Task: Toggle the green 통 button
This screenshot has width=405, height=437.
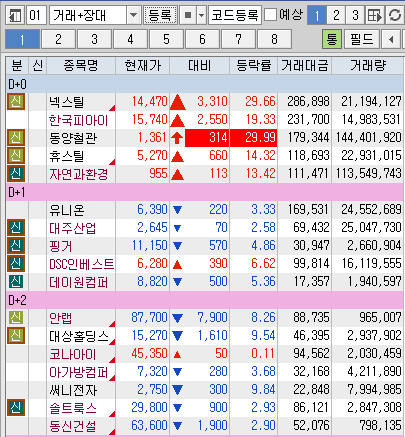Action: [332, 39]
